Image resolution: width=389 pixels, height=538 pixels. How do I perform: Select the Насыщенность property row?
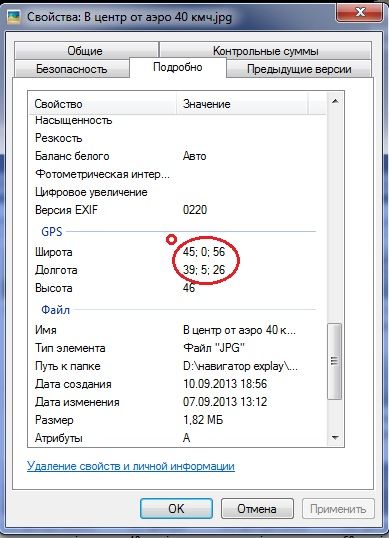[178, 120]
